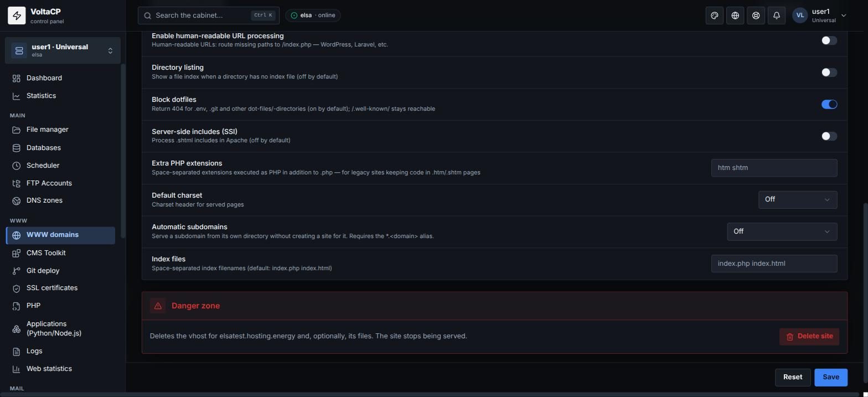This screenshot has width=868, height=397.
Task: Focus the Search the cabinet box
Action: click(x=208, y=16)
